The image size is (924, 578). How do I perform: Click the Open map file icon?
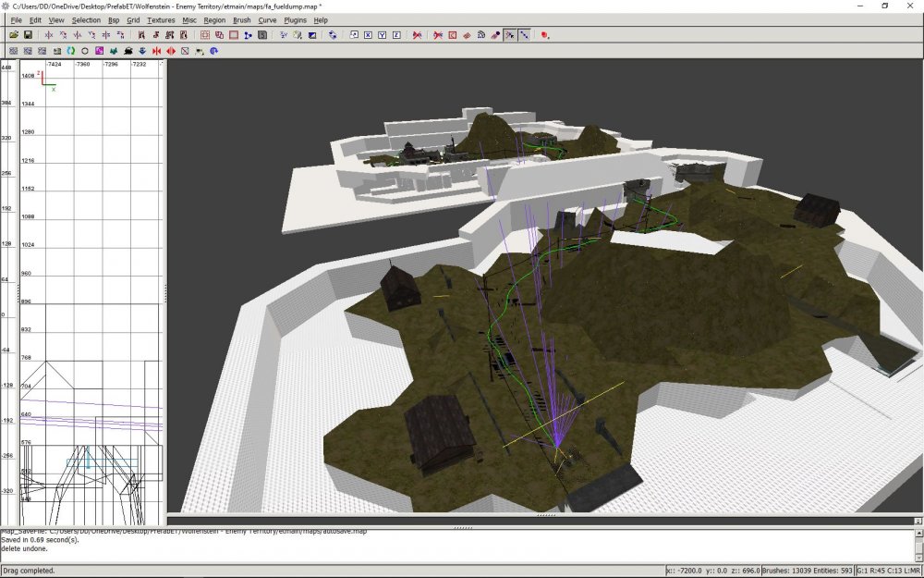tap(14, 35)
